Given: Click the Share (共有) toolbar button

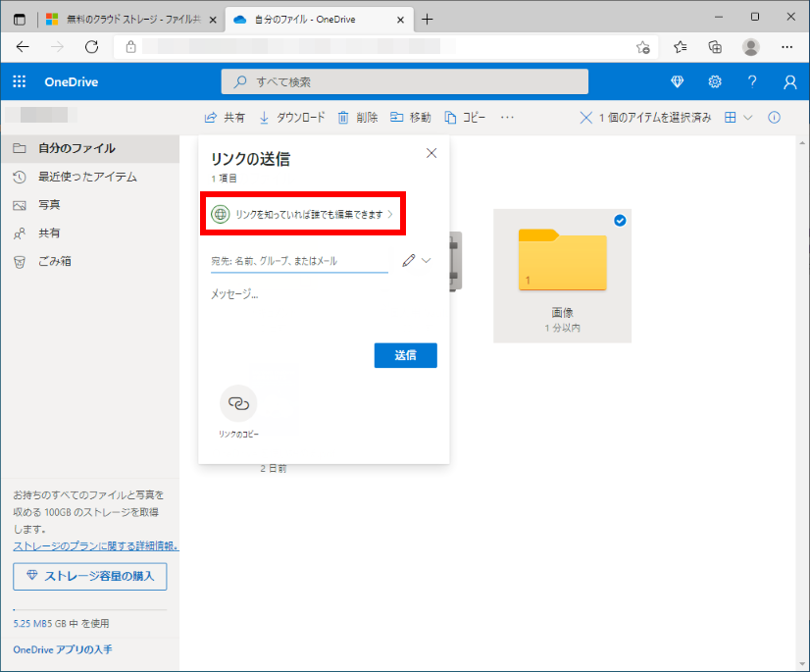Looking at the screenshot, I should (x=225, y=118).
